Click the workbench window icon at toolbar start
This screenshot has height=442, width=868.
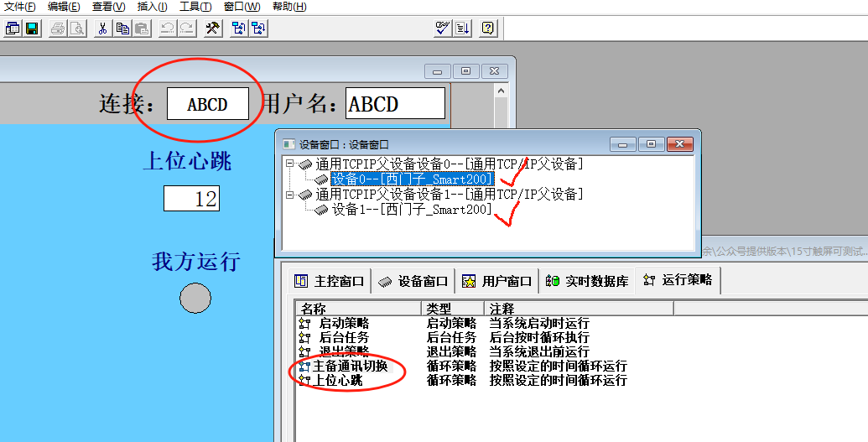13,29
